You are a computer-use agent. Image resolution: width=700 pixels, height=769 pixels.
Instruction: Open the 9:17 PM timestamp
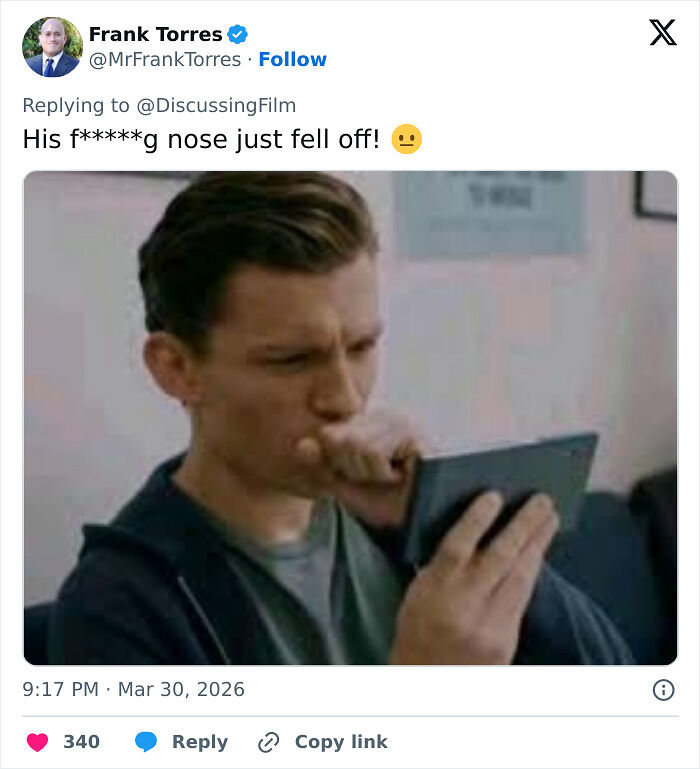click(x=61, y=690)
